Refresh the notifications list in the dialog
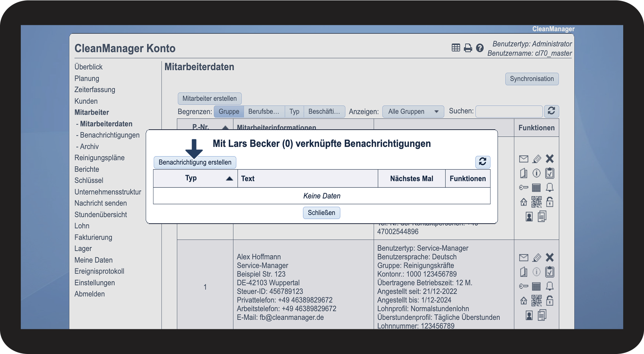This screenshot has height=354, width=644. [483, 162]
